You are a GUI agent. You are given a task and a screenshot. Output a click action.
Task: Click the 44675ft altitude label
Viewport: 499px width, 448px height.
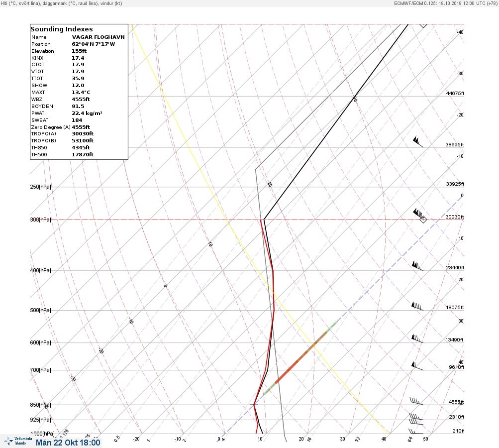[455, 93]
